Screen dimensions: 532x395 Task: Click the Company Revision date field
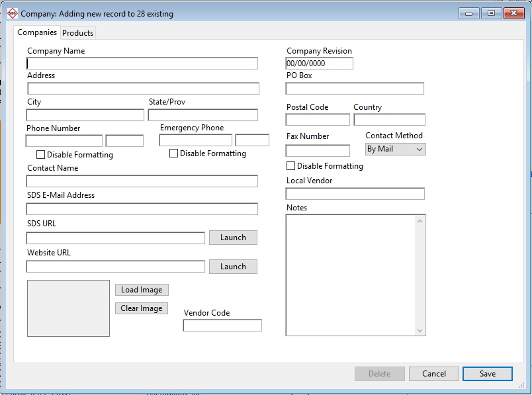coord(320,64)
